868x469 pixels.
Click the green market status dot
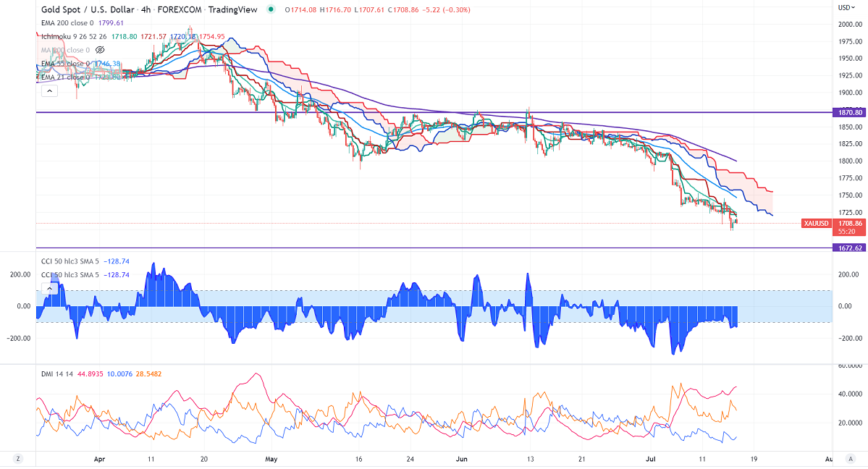tap(270, 9)
